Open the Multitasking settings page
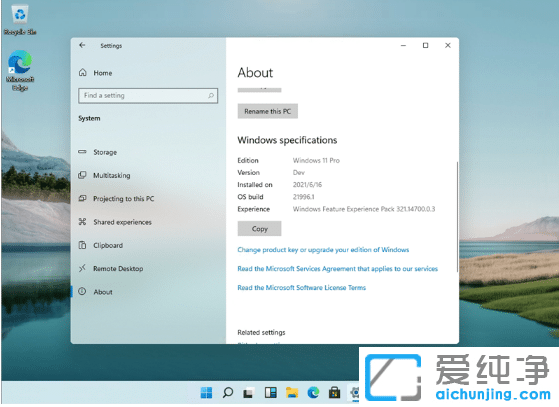 pyautogui.click(x=112, y=175)
